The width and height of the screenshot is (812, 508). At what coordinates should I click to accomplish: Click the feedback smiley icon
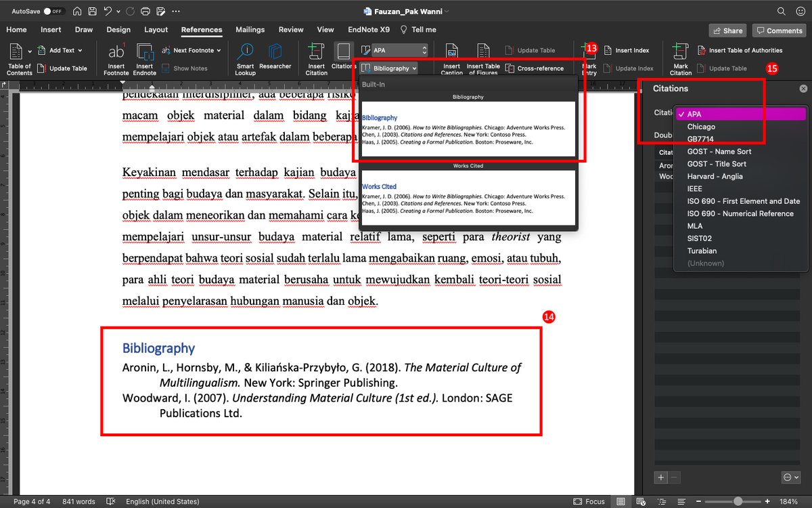click(800, 12)
